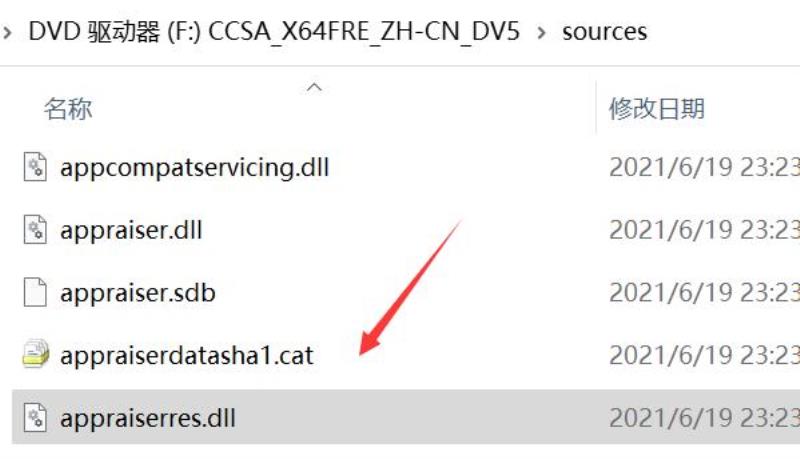The height and width of the screenshot is (459, 800).
Task: Click the modified date of appraiserres.dll
Action: (x=704, y=418)
